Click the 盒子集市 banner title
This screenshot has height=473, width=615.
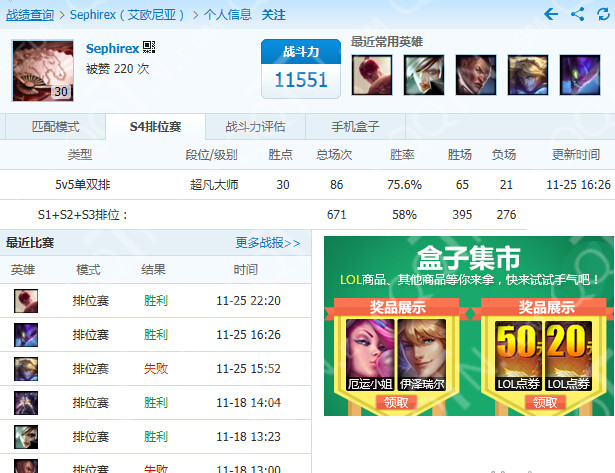point(469,258)
